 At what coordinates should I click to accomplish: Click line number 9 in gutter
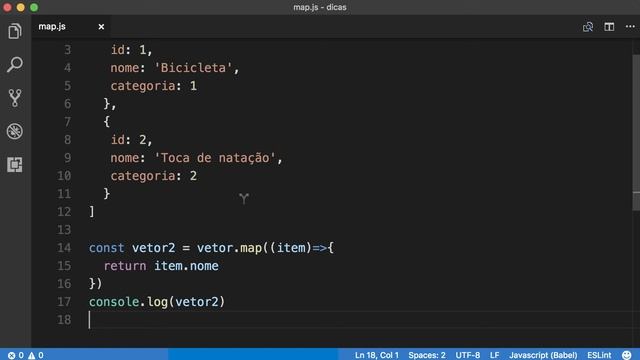[67, 158]
